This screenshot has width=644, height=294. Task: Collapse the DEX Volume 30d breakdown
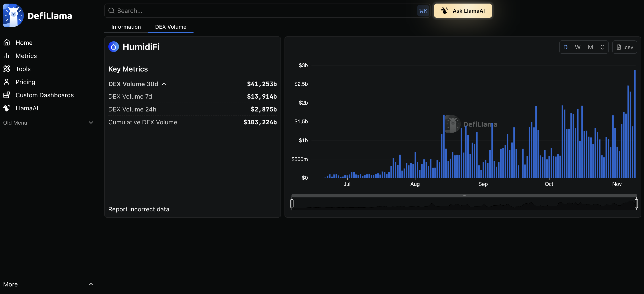pos(164,84)
